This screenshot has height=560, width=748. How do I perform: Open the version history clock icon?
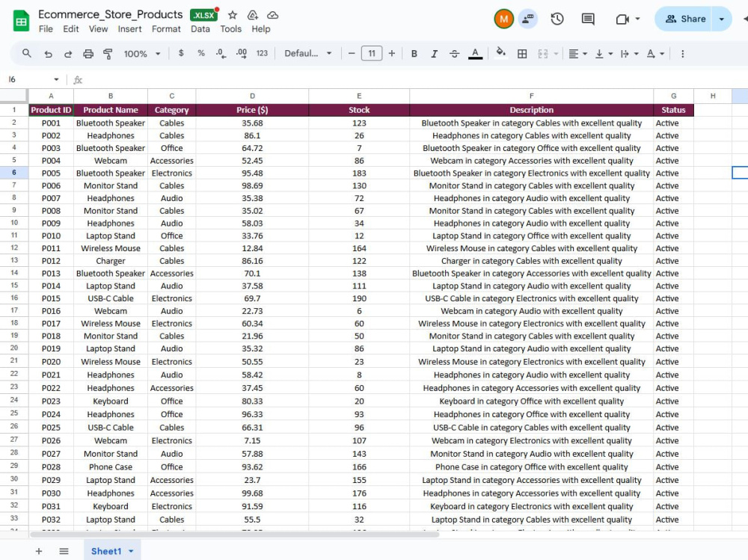click(x=557, y=19)
